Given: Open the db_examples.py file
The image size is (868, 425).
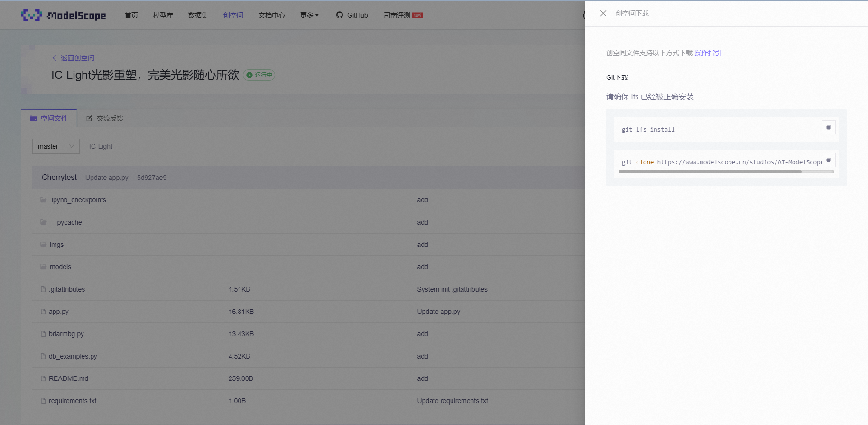Looking at the screenshot, I should 73,356.
